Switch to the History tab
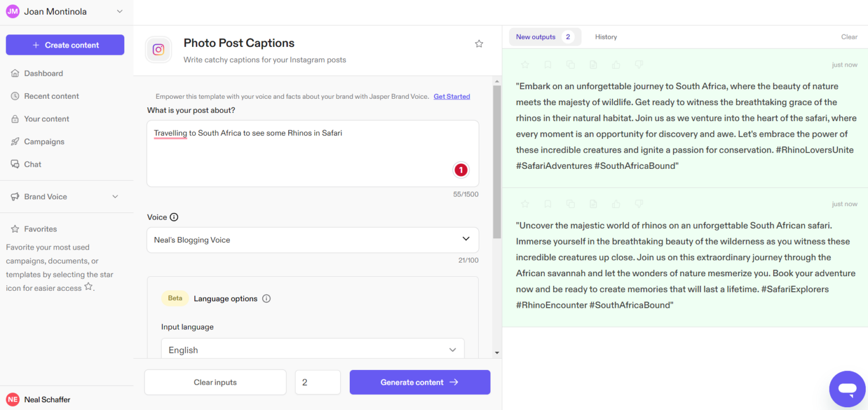The image size is (868, 410). tap(606, 36)
